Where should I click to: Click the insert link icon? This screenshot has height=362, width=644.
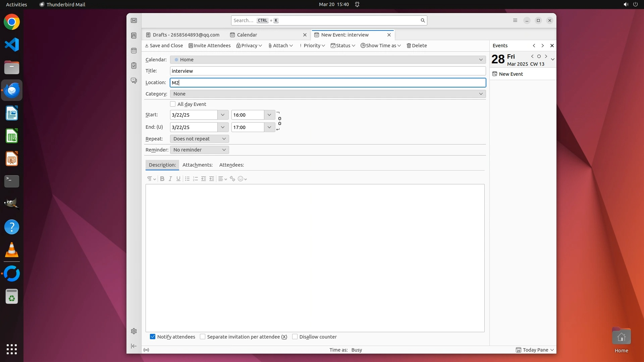coord(232,179)
